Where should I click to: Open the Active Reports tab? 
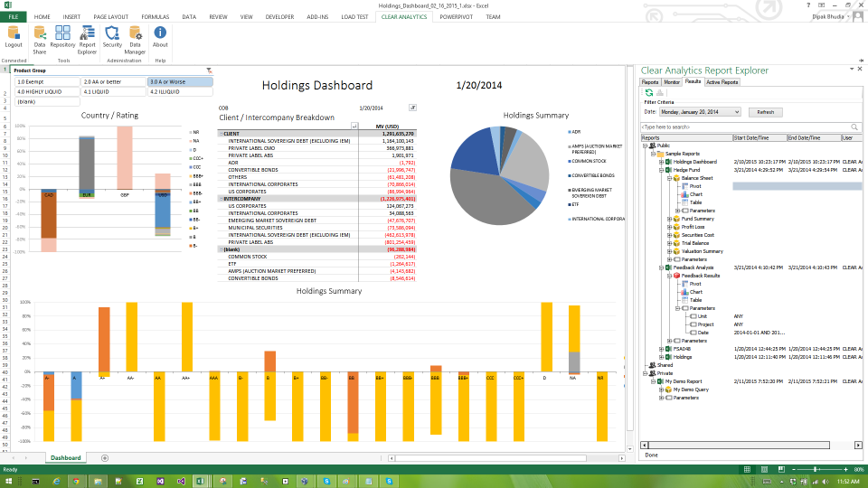click(x=722, y=82)
